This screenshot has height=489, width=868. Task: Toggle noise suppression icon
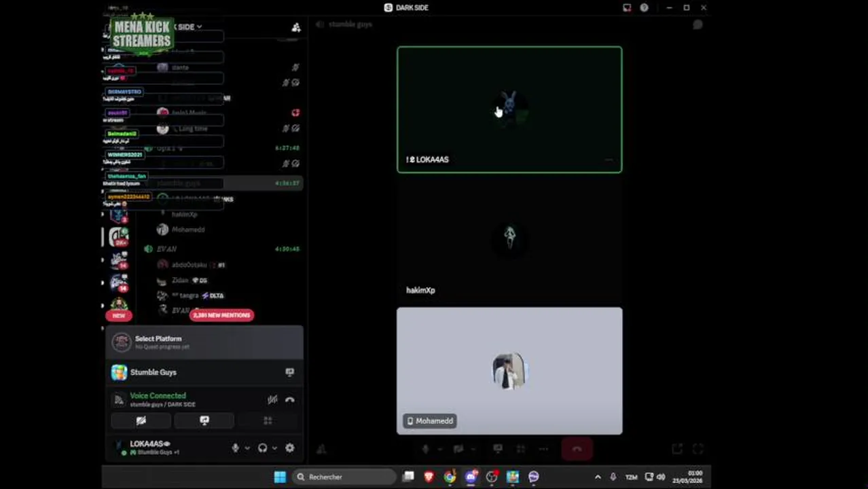tap(272, 399)
